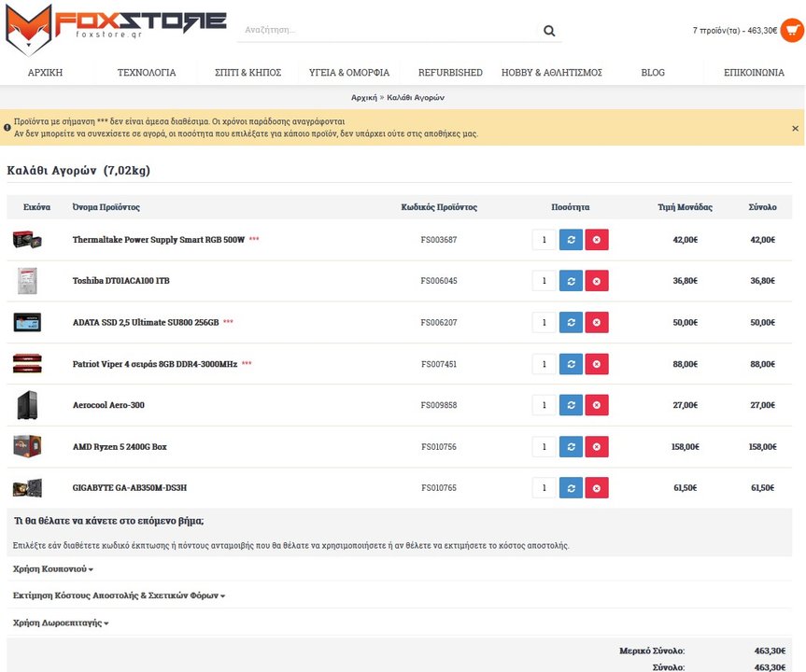Viewport: 806px width, 672px height.
Task: Click quantity field for Aerocool Aero-300
Action: (544, 405)
